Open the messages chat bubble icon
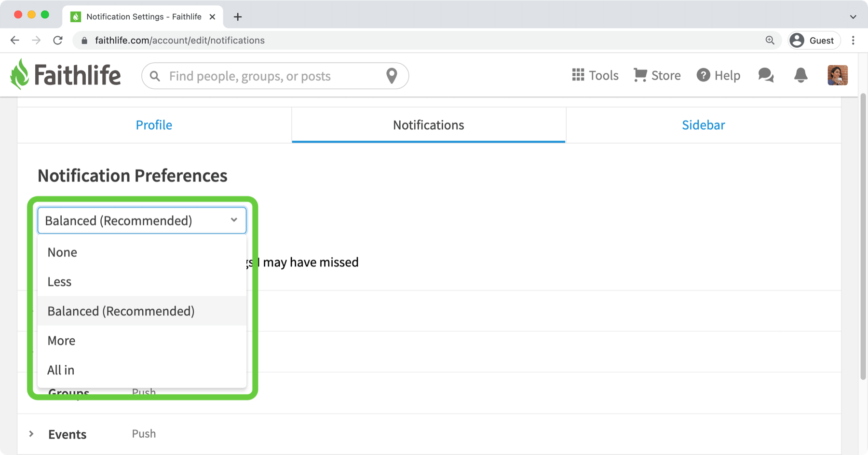The image size is (868, 455). tap(766, 75)
